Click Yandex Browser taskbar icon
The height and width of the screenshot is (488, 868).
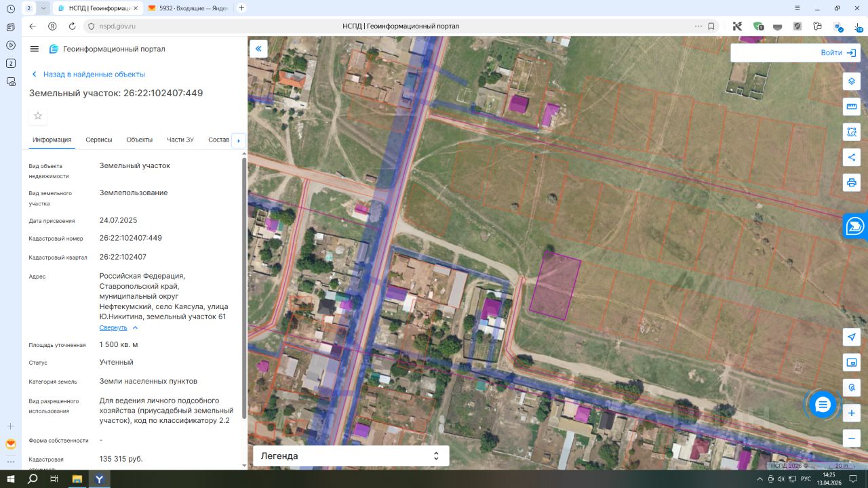[x=99, y=479]
